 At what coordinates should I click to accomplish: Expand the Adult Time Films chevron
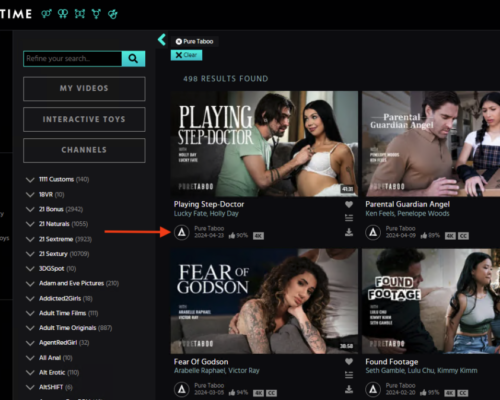click(x=30, y=313)
